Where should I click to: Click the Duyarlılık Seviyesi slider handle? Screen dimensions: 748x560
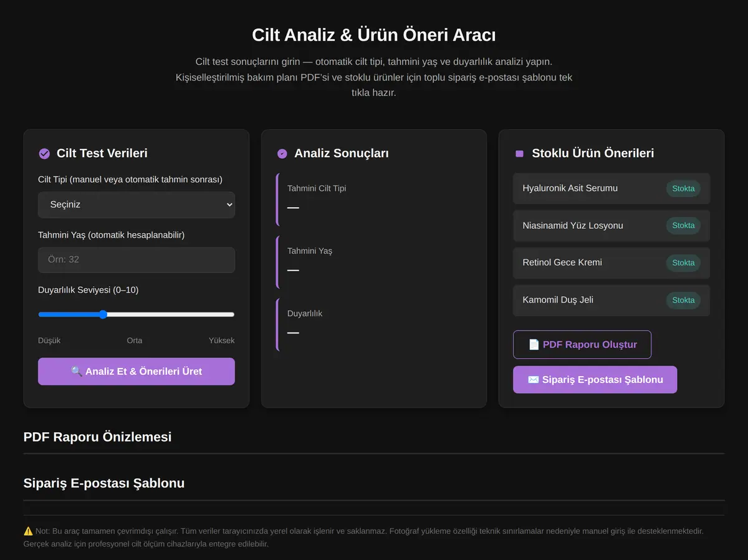[x=103, y=314]
